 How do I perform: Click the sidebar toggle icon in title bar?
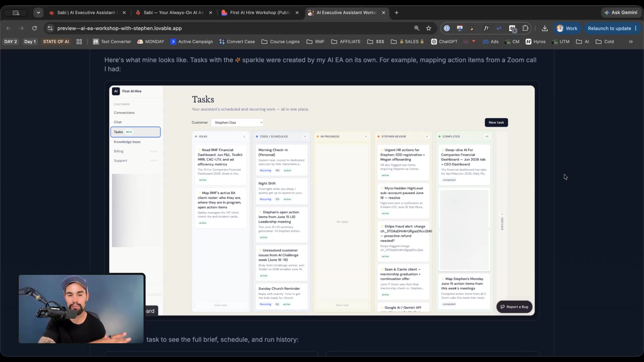[x=16, y=12]
